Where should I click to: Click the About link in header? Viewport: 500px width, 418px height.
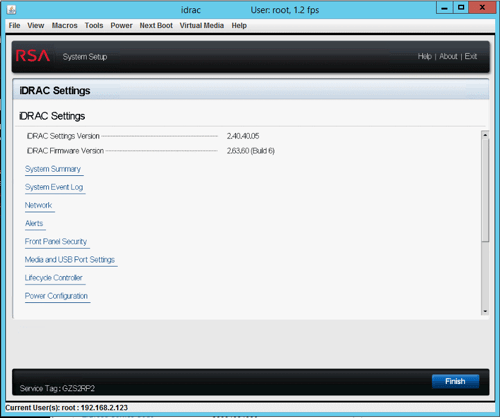tap(448, 56)
